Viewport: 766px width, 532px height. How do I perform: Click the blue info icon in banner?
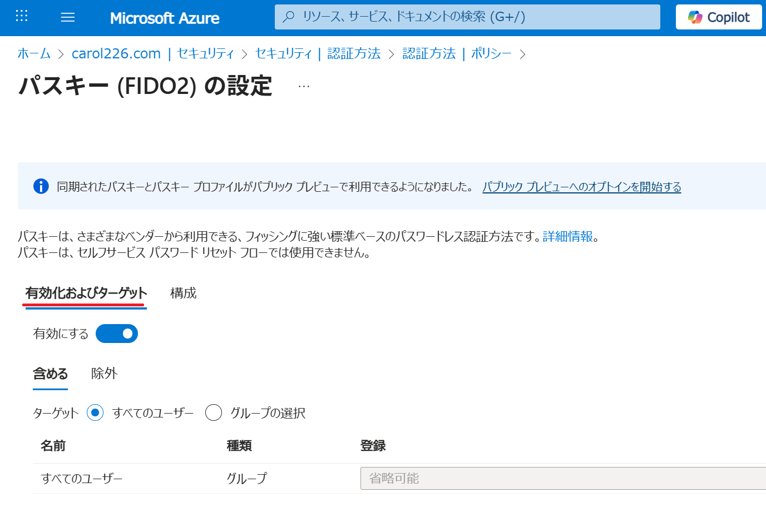[x=41, y=186]
